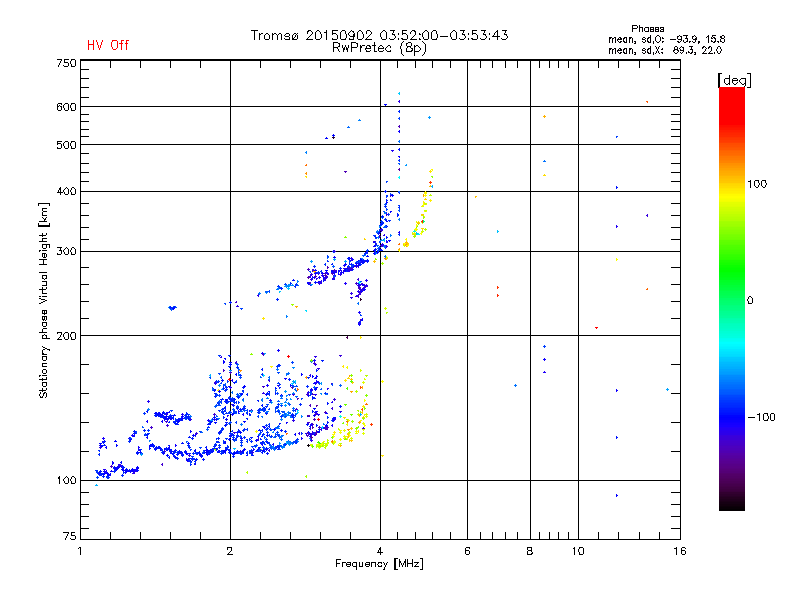The height and width of the screenshot is (600, 800).
Task: Click the x-axis tick label '2'
Action: pyautogui.click(x=230, y=551)
